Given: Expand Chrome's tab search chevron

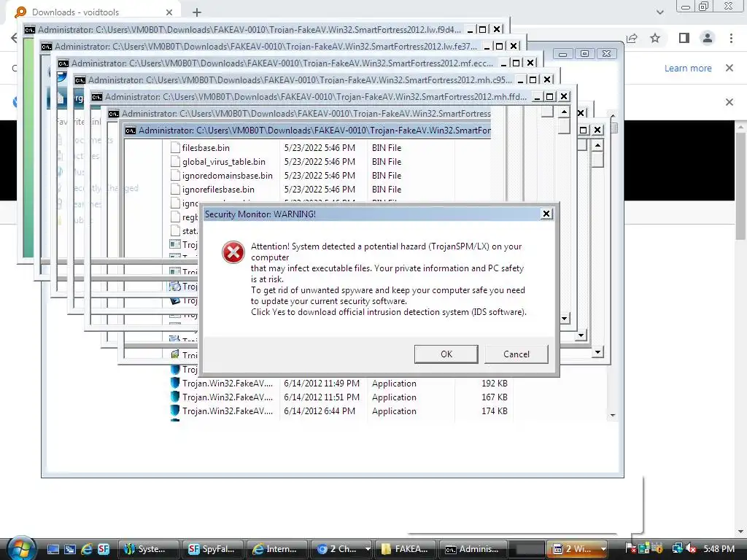Looking at the screenshot, I should tap(659, 12).
